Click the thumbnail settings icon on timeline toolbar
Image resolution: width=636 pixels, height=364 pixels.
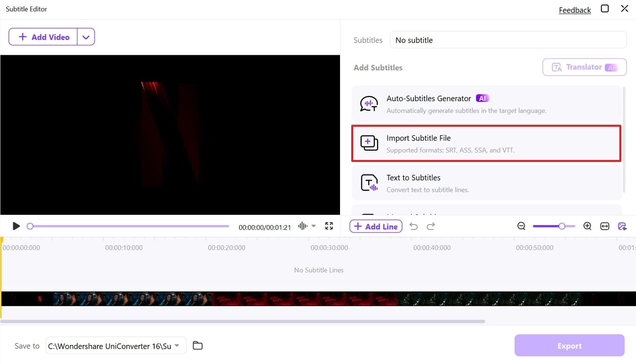[622, 226]
